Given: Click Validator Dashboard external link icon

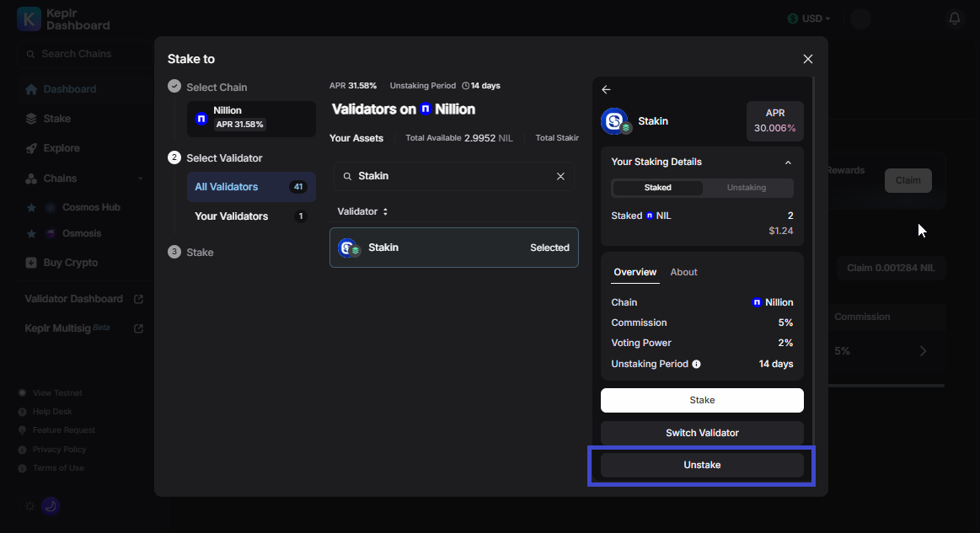Looking at the screenshot, I should (x=139, y=299).
